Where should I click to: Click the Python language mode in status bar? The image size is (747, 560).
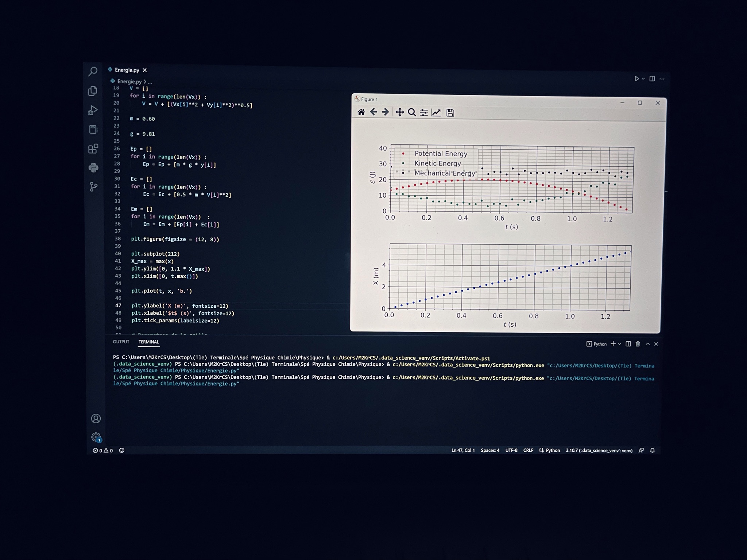(x=553, y=450)
